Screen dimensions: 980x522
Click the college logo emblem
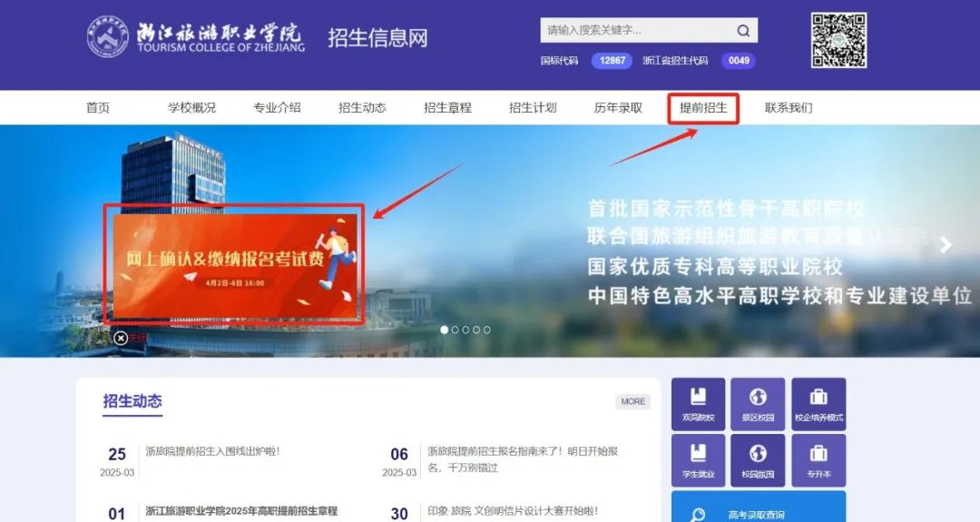pyautogui.click(x=108, y=36)
